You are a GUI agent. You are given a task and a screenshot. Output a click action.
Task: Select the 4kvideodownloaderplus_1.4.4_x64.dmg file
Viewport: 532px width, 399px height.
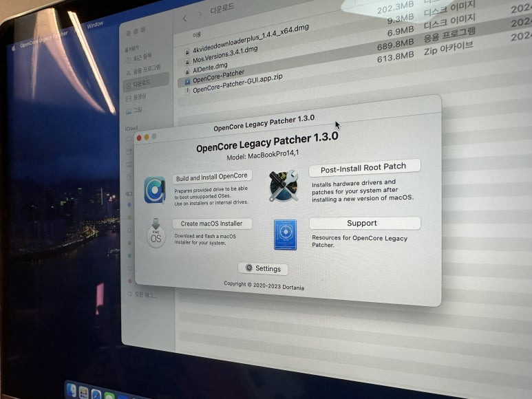[251, 39]
